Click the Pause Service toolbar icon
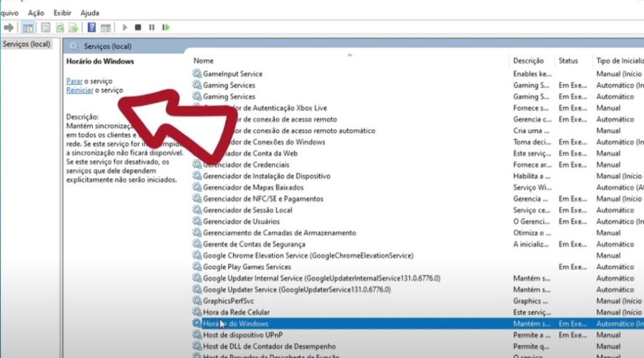The height and width of the screenshot is (358, 644). (152, 28)
